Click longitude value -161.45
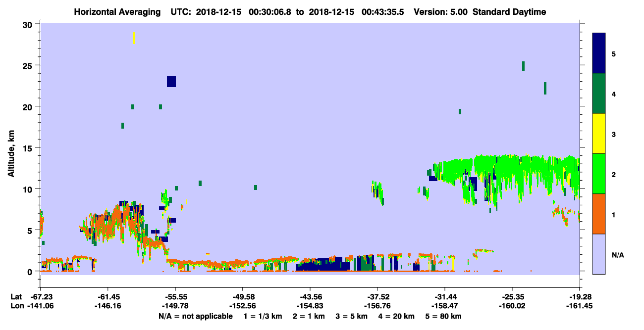Screen dimensions: 644x330 point(580,306)
